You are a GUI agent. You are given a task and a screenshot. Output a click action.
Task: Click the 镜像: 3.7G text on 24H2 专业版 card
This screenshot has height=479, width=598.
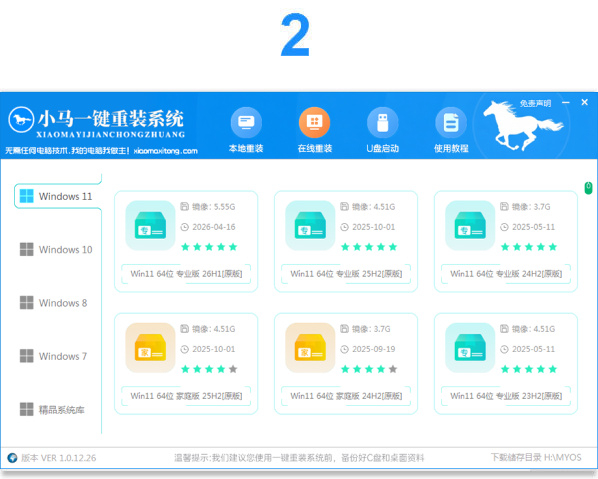[531, 207]
